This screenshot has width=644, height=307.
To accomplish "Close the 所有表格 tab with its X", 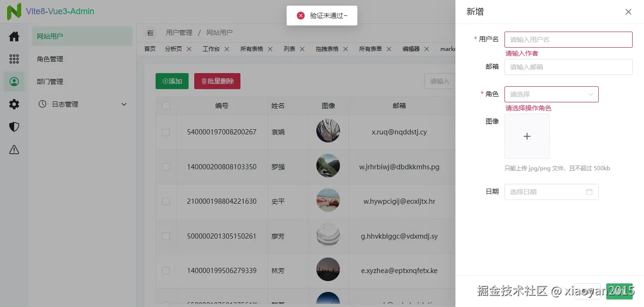I will pyautogui.click(x=270, y=49).
